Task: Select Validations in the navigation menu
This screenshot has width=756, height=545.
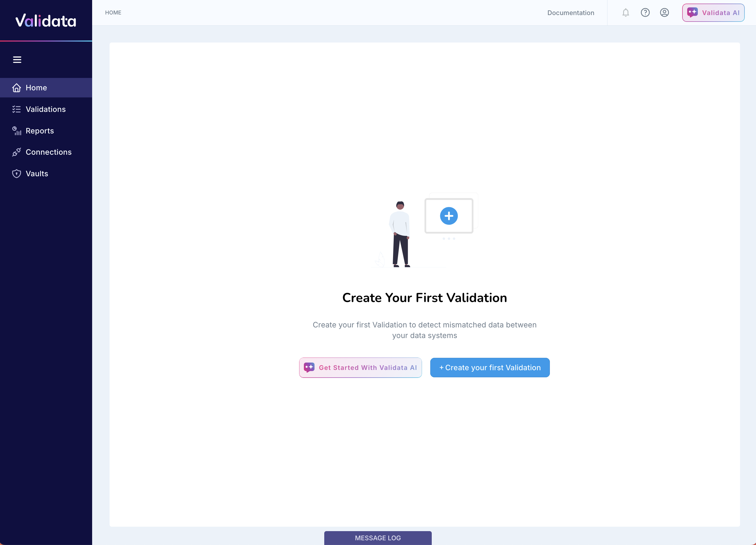Action: (45, 109)
